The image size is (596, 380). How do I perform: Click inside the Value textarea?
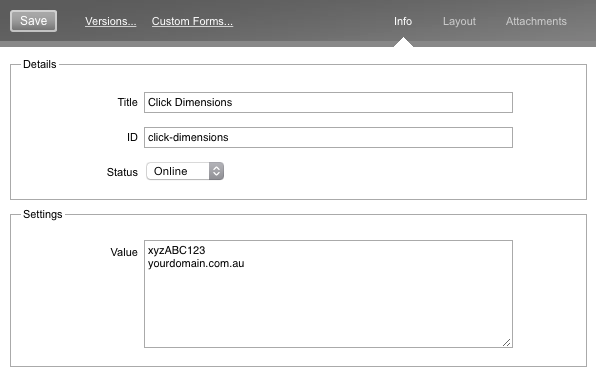pyautogui.click(x=328, y=294)
